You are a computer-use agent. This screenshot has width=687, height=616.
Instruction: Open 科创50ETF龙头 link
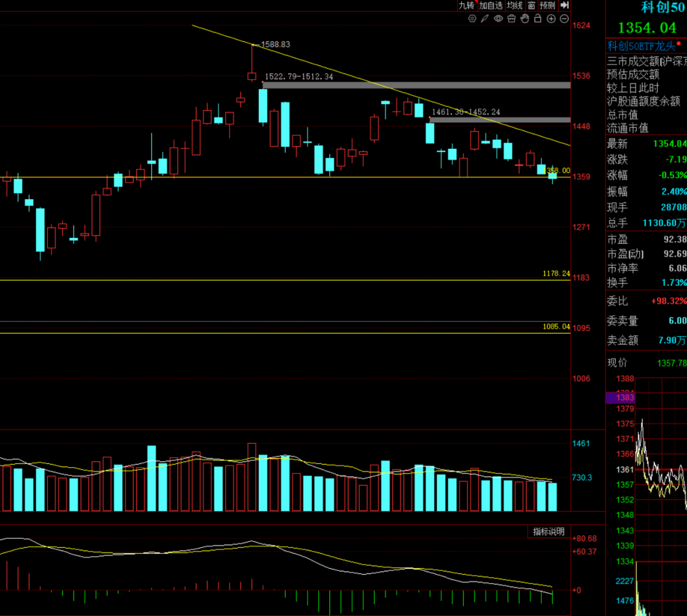(x=641, y=45)
